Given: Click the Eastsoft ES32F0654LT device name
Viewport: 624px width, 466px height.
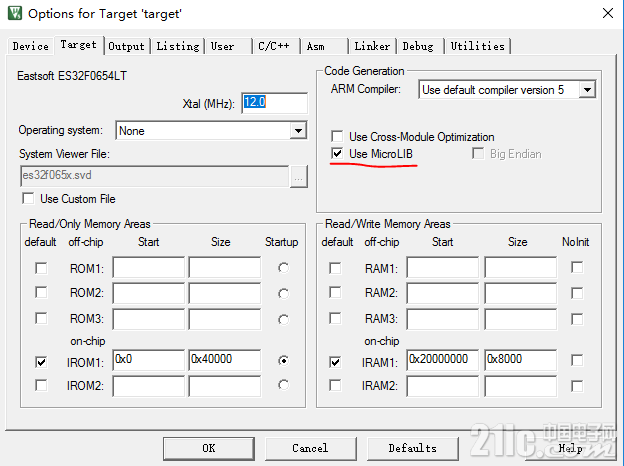Looking at the screenshot, I should pos(72,76).
